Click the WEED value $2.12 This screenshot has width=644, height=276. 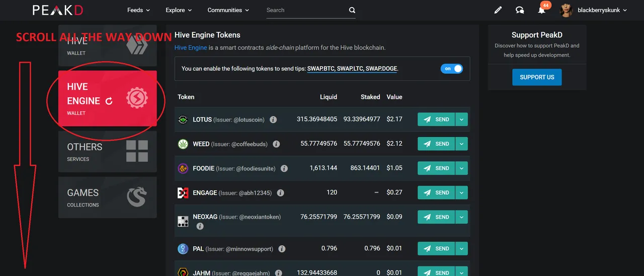coord(394,144)
